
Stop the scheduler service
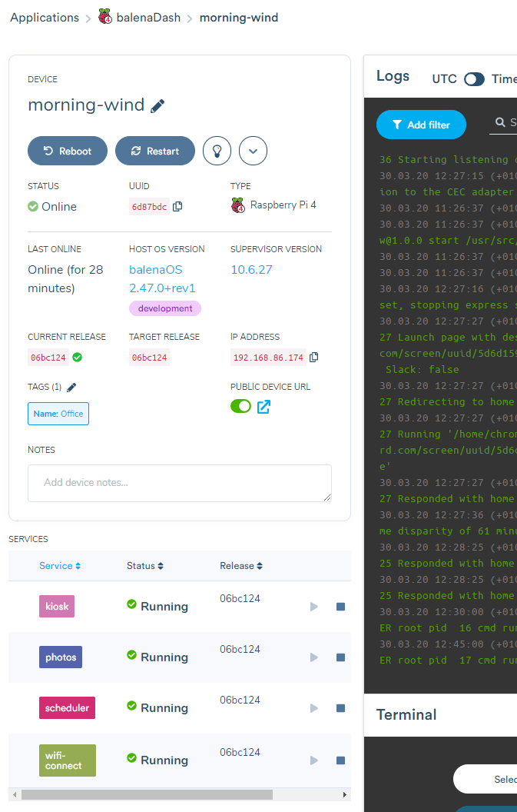(x=340, y=708)
